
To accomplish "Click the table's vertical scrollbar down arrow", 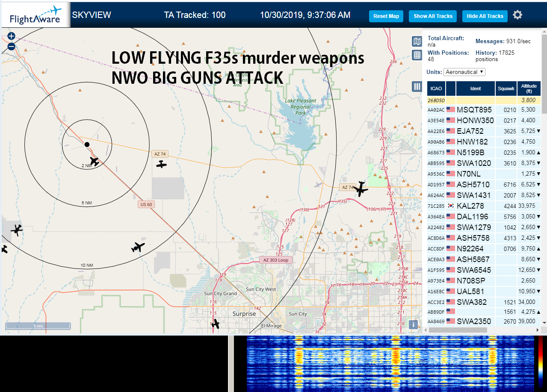I will (544, 323).
